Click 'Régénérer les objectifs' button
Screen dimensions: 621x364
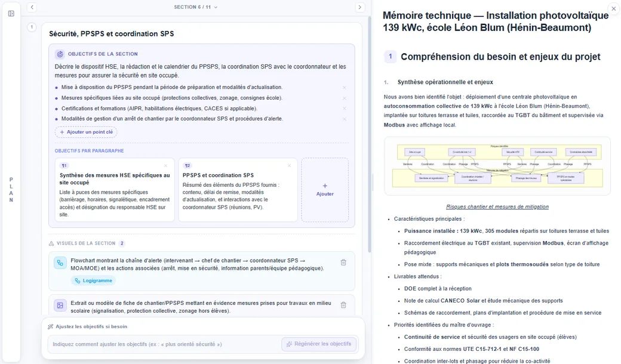[319, 344]
